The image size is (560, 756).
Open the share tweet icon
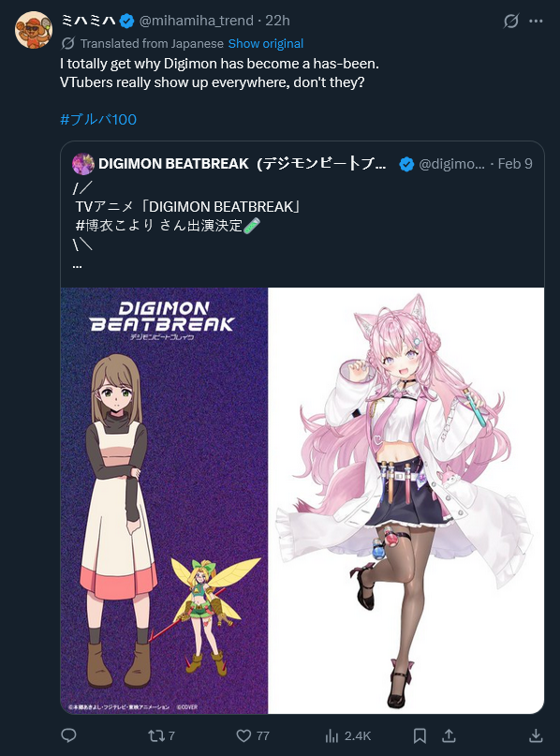click(449, 735)
